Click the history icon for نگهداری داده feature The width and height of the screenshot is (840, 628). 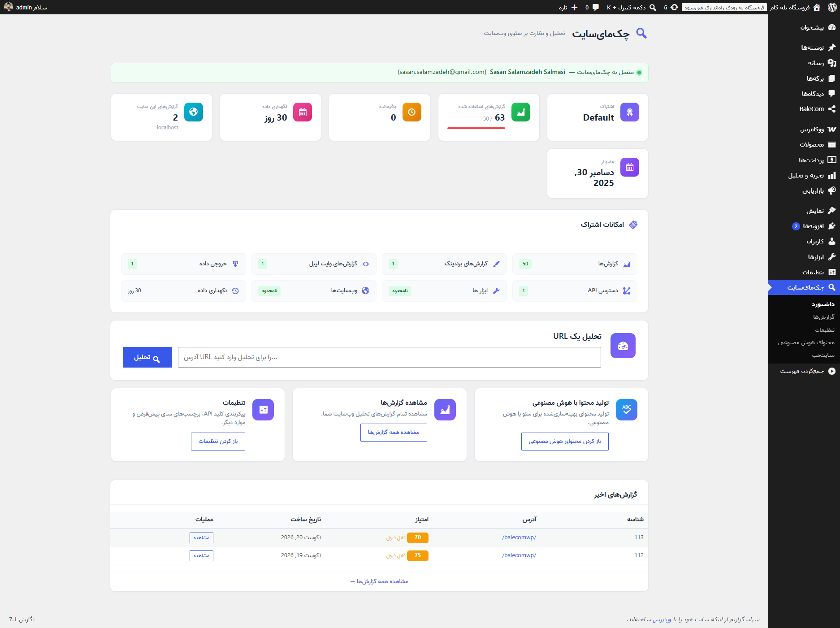[x=235, y=291]
